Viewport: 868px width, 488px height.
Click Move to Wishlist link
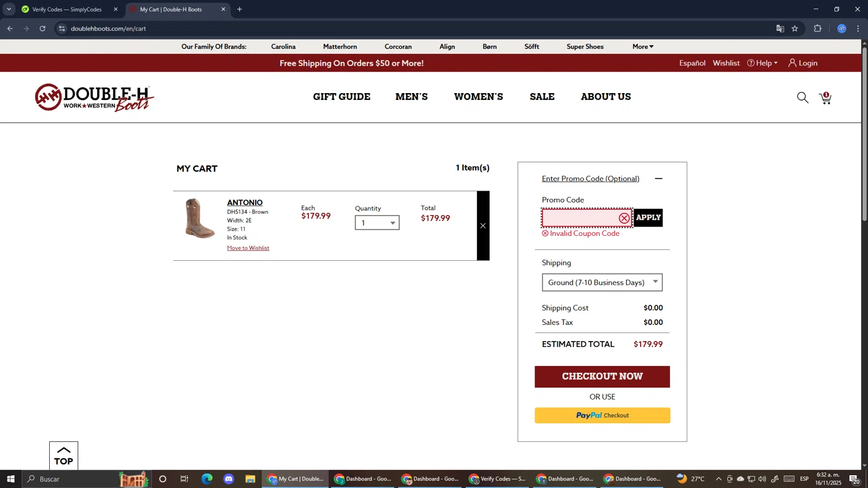click(248, 248)
